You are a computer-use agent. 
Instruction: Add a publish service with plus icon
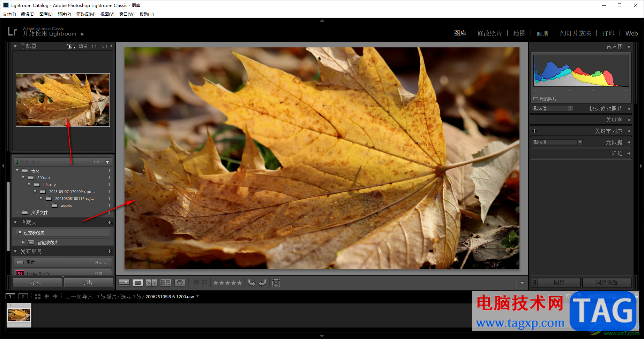(110, 251)
